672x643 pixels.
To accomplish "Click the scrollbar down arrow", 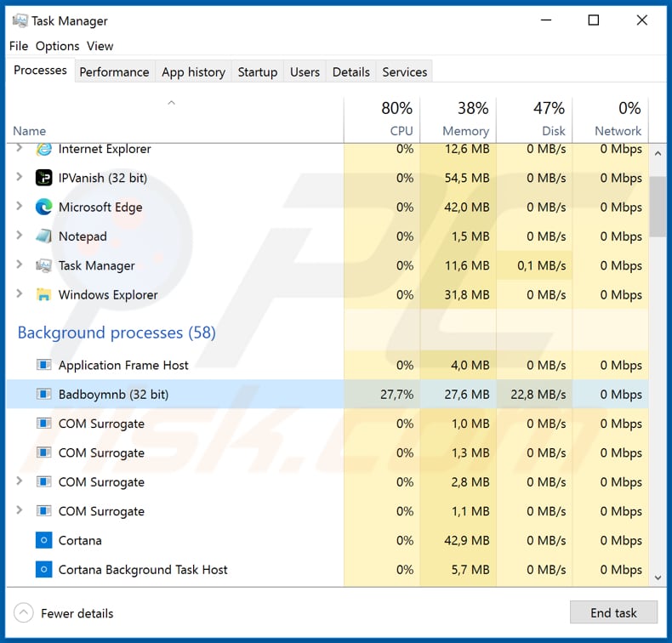I will pyautogui.click(x=658, y=578).
